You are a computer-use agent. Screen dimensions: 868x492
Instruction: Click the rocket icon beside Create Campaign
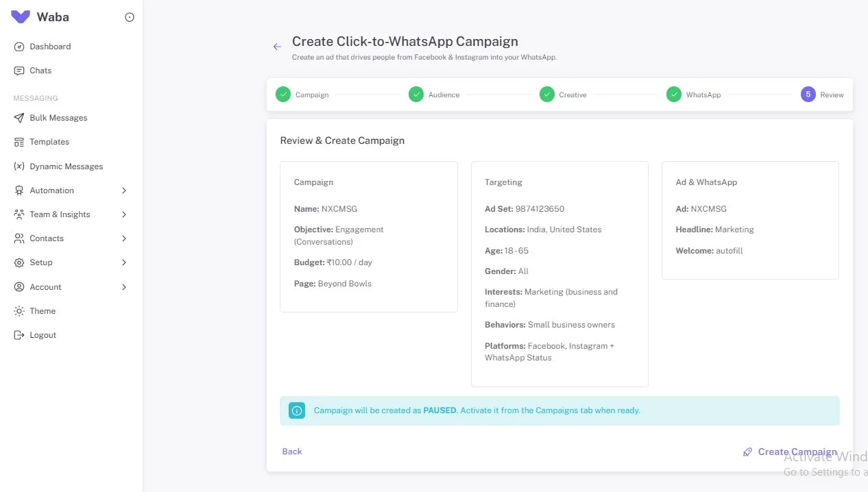pos(747,452)
